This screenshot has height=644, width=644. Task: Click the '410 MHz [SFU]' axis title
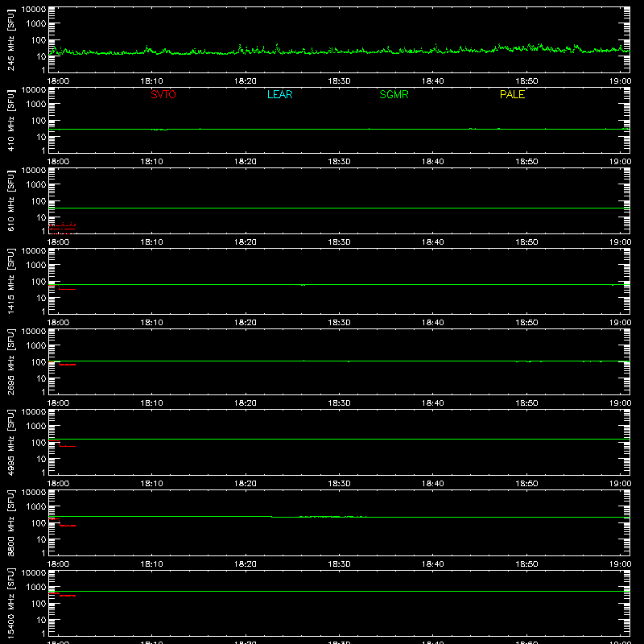click(10, 120)
